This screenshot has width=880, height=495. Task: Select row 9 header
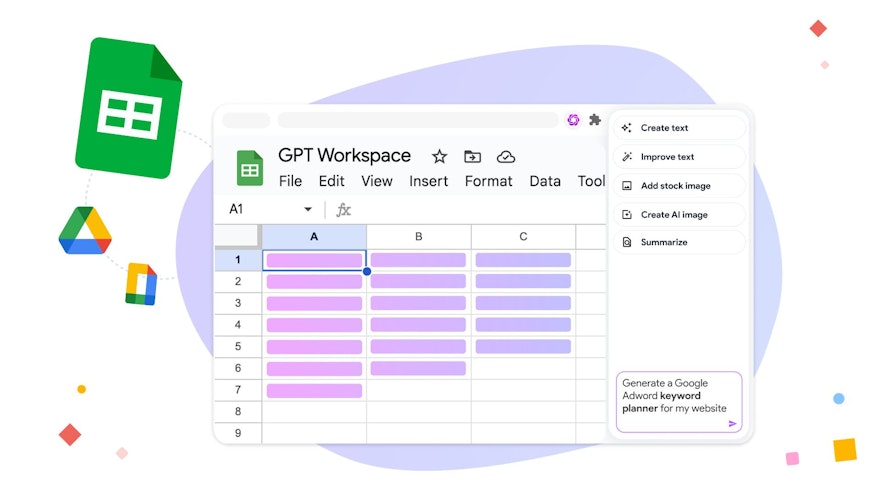(x=238, y=433)
